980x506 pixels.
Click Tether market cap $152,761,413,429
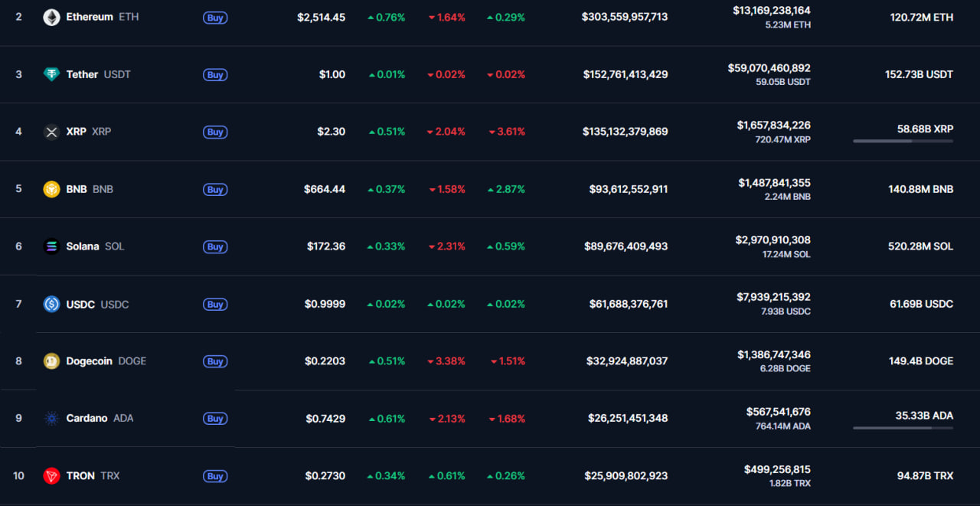(626, 74)
